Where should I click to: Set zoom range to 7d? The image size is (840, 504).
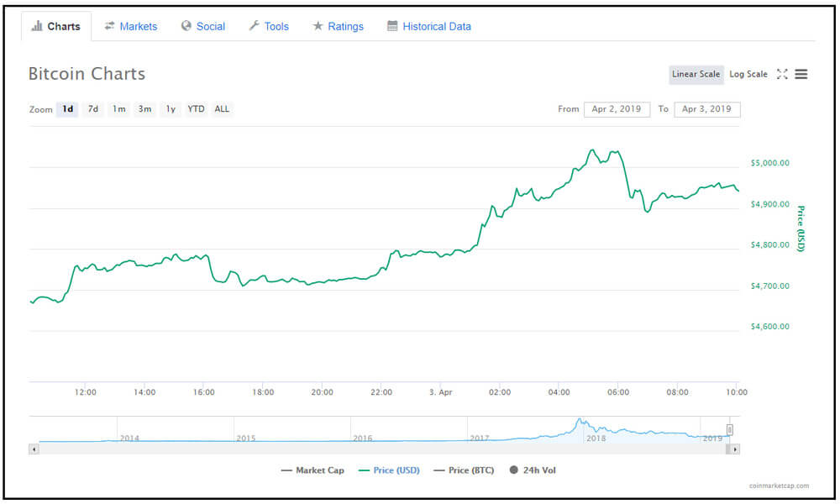(x=93, y=109)
